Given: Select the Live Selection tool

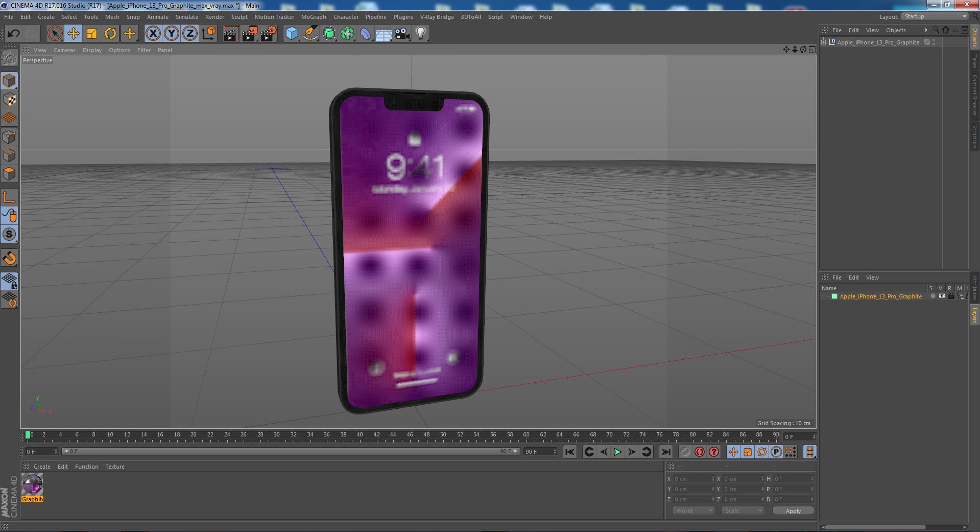Looking at the screenshot, I should [55, 34].
